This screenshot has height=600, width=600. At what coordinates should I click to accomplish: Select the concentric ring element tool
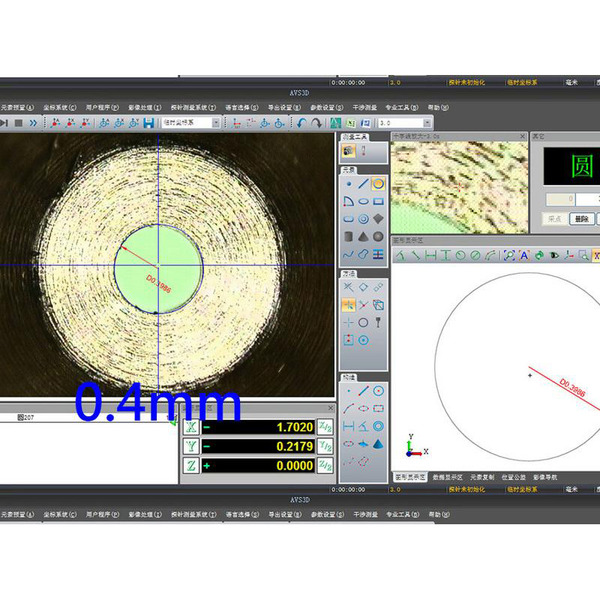click(363, 219)
